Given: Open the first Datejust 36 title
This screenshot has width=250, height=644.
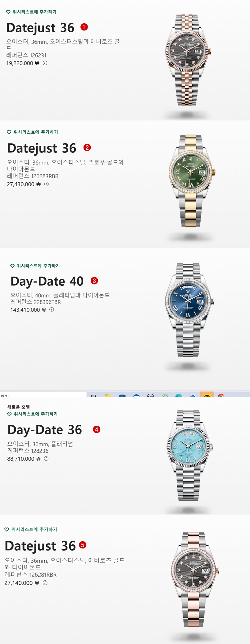Looking at the screenshot, I should 40,28.
